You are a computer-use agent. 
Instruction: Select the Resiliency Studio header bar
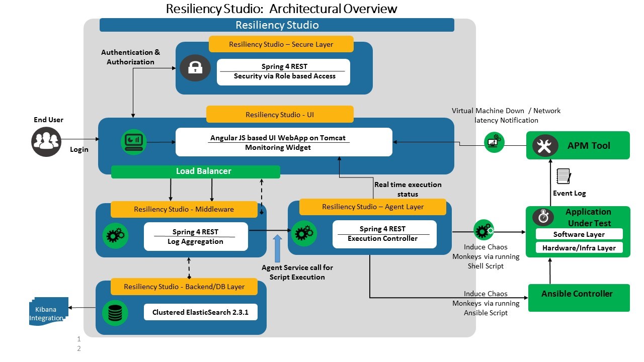pyautogui.click(x=277, y=25)
